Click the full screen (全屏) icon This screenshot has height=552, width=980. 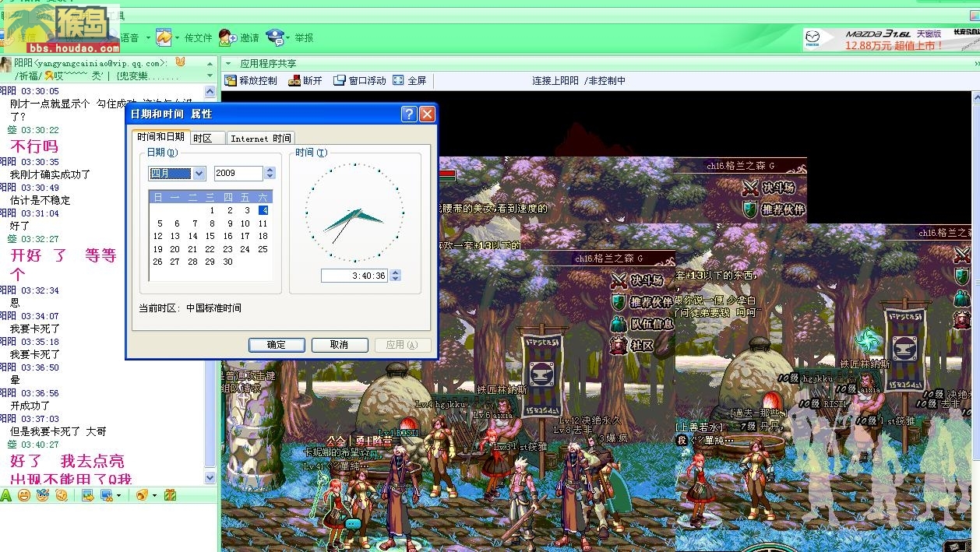coord(398,80)
